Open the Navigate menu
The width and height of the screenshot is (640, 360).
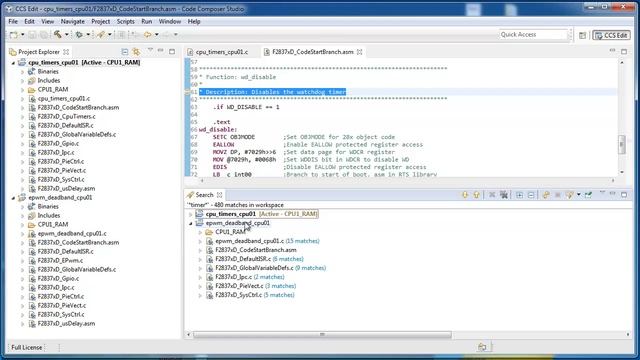pyautogui.click(x=73, y=21)
